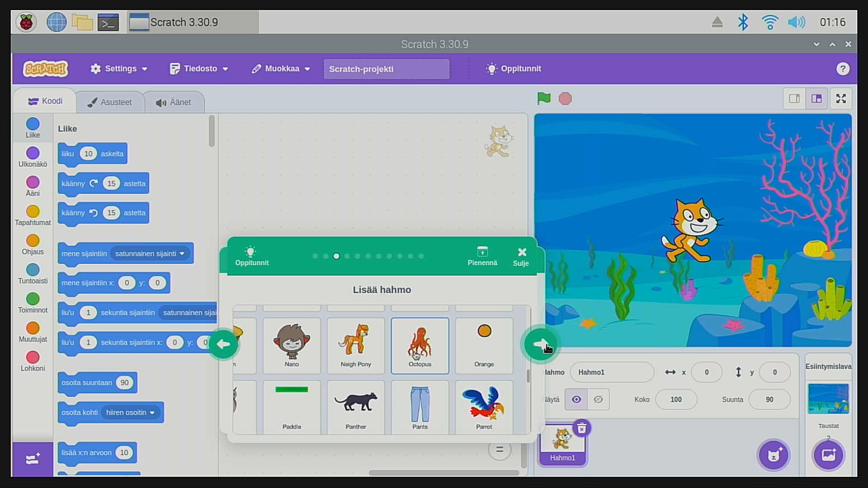Viewport: 868px width, 488px height.
Task: Click the sprite x position field
Action: (x=707, y=372)
